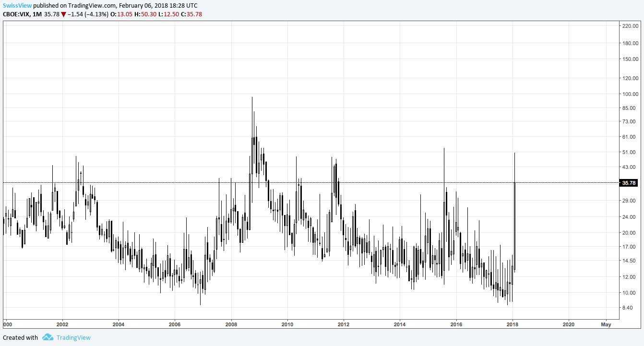
Task: Click the 2016 time axis label
Action: point(456,324)
